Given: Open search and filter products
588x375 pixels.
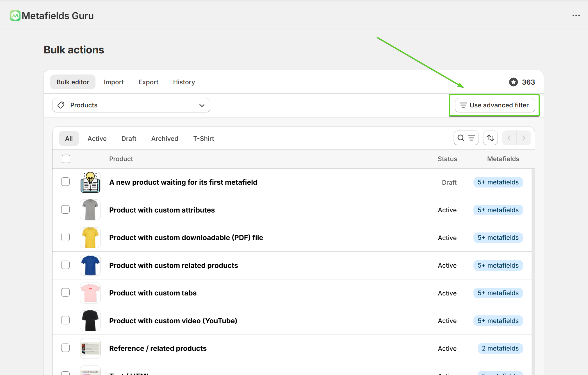Looking at the screenshot, I should 466,138.
